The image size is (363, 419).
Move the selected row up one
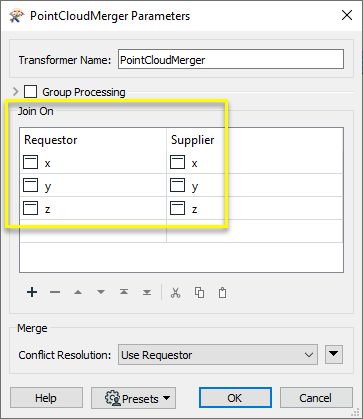78,292
